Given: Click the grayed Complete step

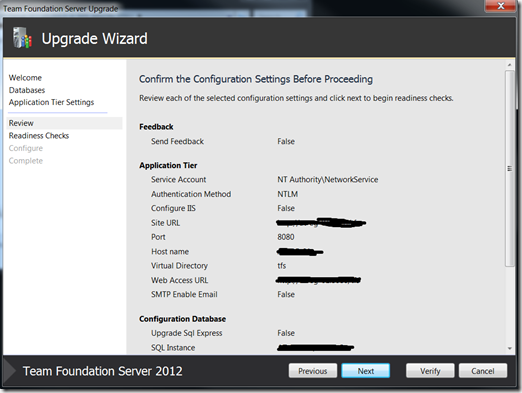Looking at the screenshot, I should pos(26,161).
